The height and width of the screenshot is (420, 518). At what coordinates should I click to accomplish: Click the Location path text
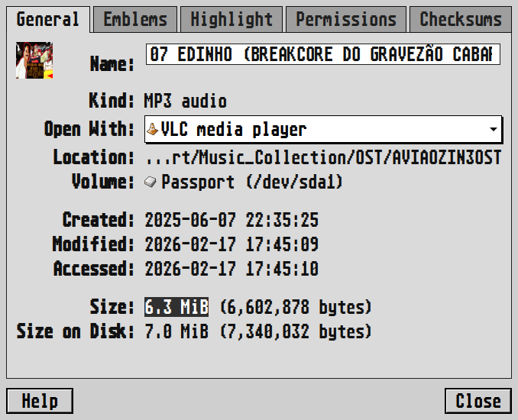323,158
